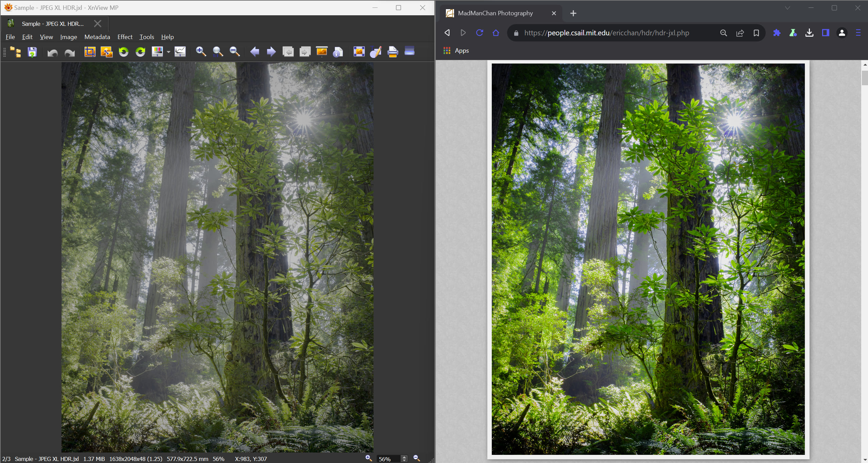The height and width of the screenshot is (463, 868).
Task: Open the curves adjustment icon
Action: [180, 52]
